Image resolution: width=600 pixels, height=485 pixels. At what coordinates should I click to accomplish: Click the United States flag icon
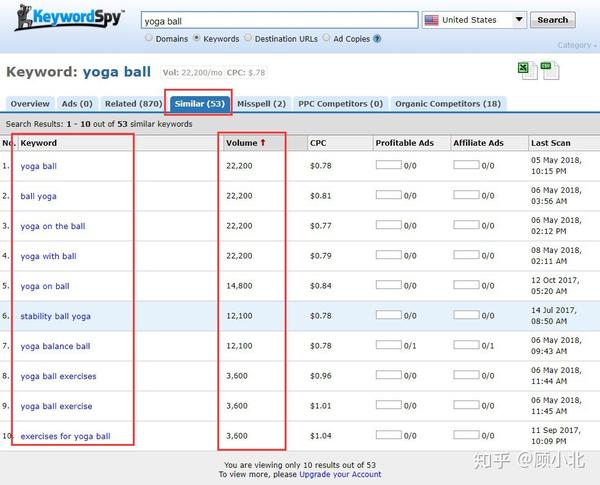[x=431, y=20]
